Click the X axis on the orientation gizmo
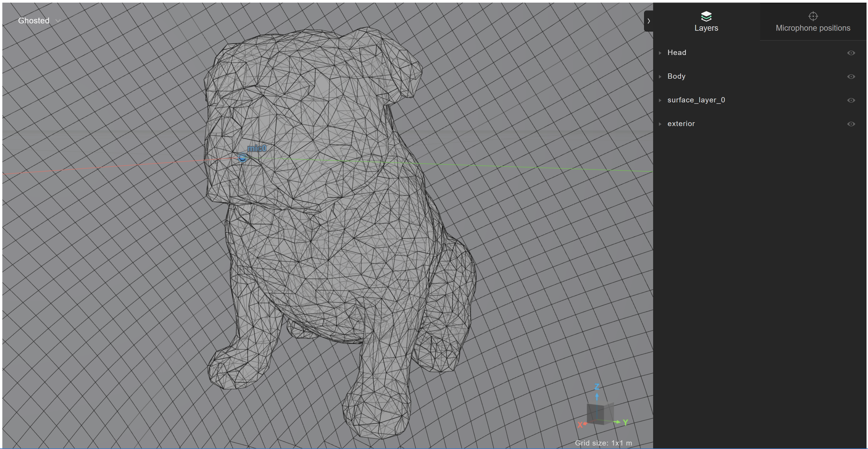The width and height of the screenshot is (868, 449). tap(580, 425)
